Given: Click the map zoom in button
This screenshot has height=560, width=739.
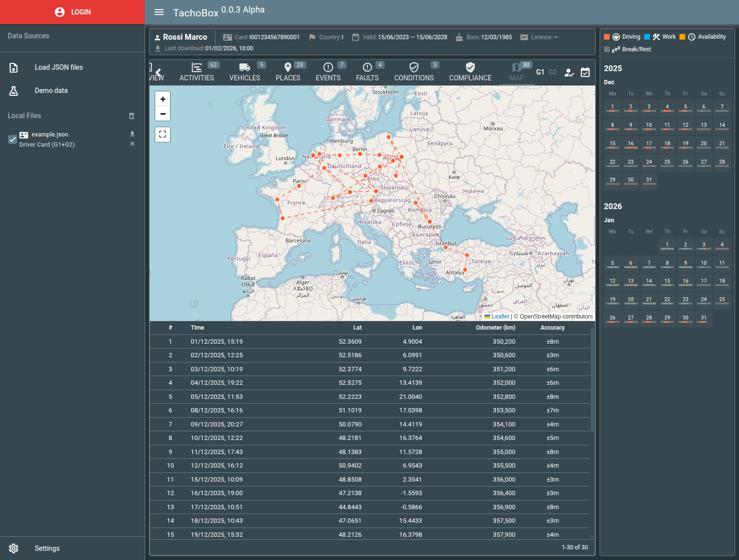Looking at the screenshot, I should (x=163, y=99).
